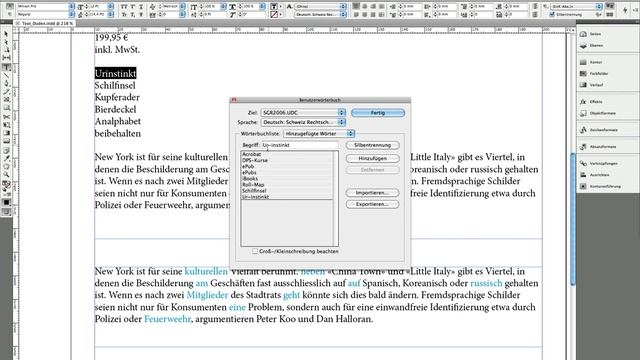Viewport: 640px width, 360px height.
Task: Click the Hinzufügen button
Action: (x=373, y=158)
